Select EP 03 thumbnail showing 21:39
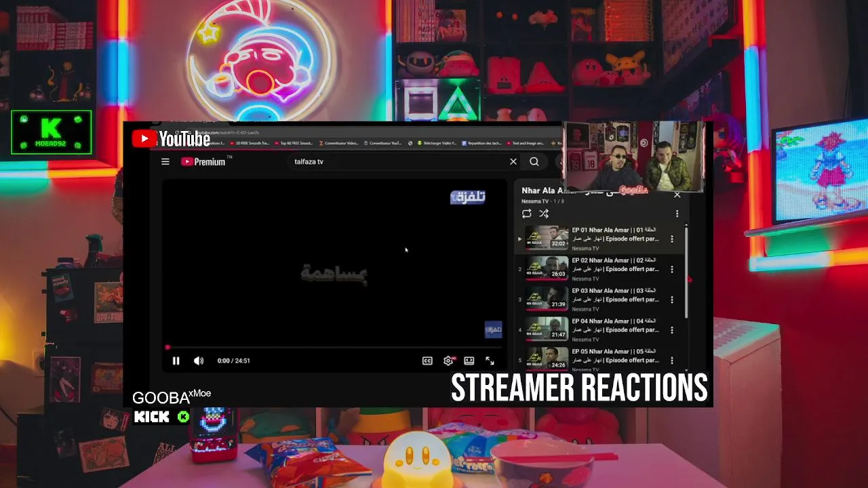The width and height of the screenshot is (868, 488). coord(547,299)
